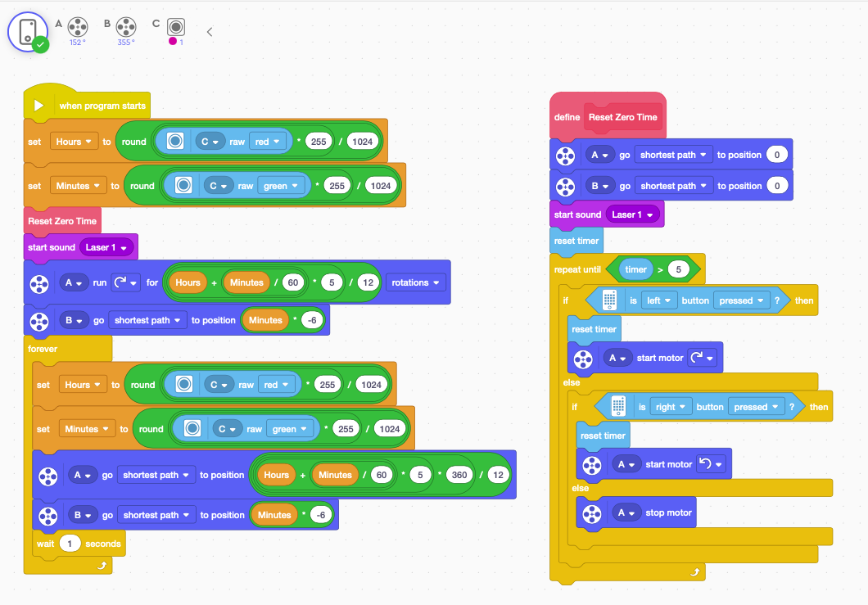The image size is (868, 605).
Task: Click the motor B port icon
Action: click(126, 26)
